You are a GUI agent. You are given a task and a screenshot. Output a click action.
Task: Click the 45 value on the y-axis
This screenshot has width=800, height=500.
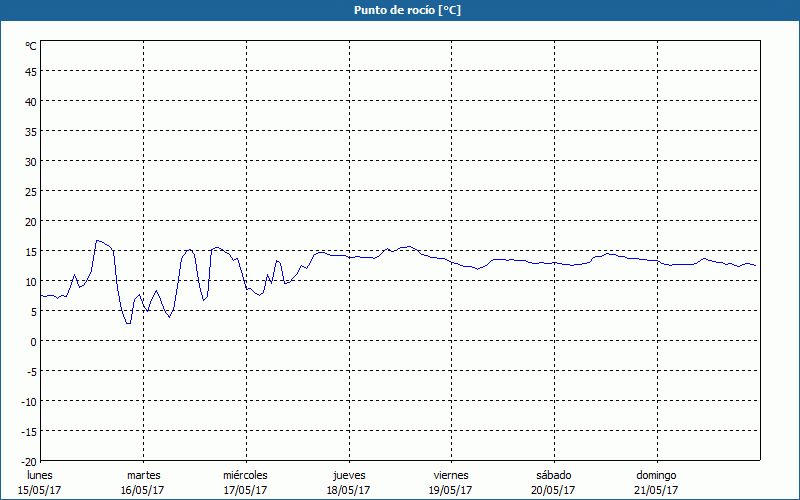point(31,71)
